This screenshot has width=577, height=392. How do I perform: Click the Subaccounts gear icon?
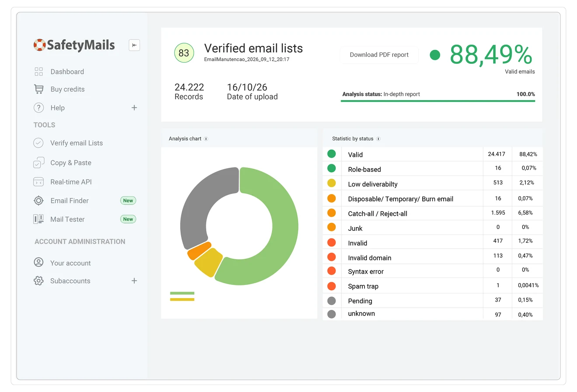pyautogui.click(x=38, y=281)
